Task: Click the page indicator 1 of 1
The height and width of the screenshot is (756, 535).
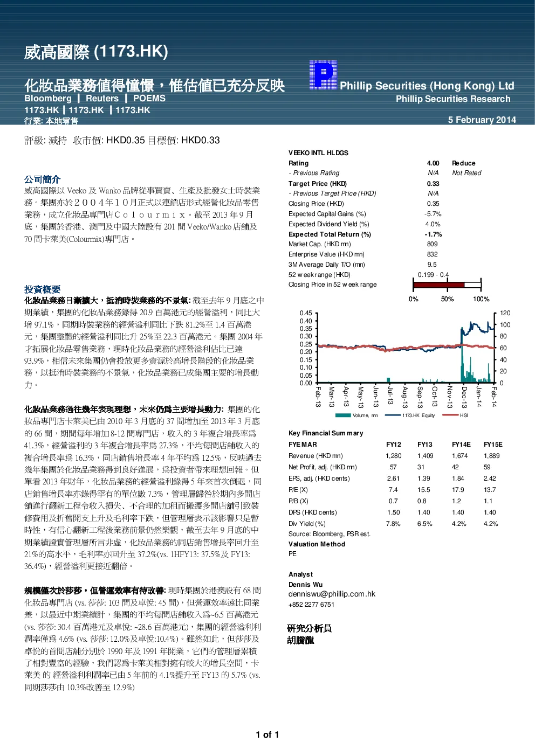Action: coord(267,735)
